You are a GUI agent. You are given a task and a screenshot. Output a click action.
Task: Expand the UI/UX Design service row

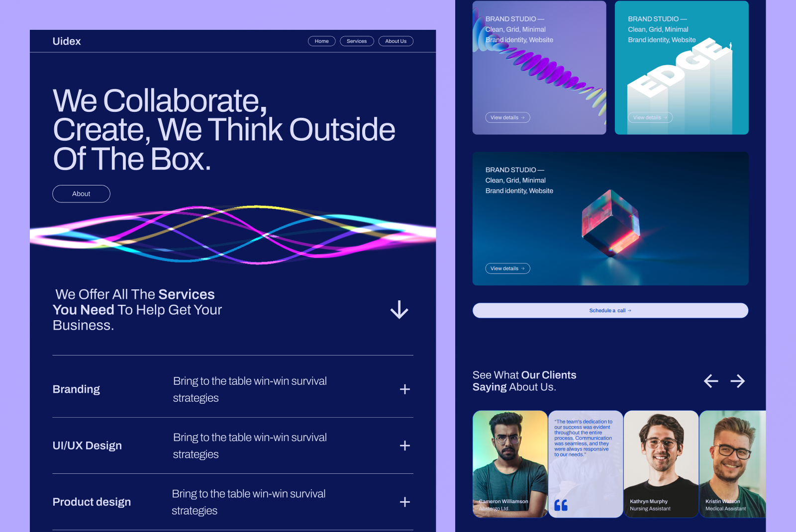(x=405, y=445)
